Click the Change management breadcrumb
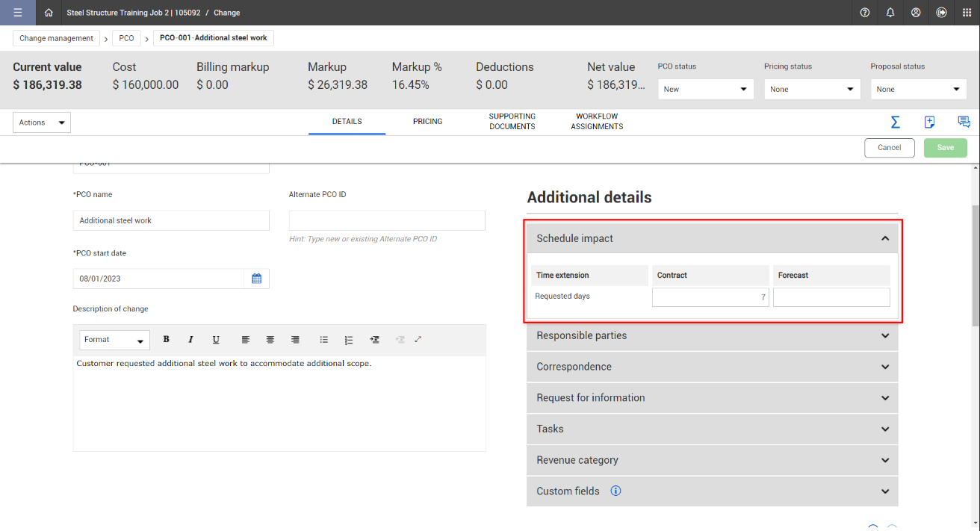The height and width of the screenshot is (531, 980). click(57, 38)
